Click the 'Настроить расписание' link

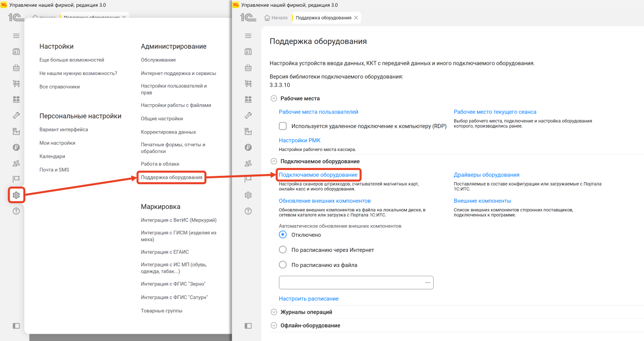pos(309,299)
